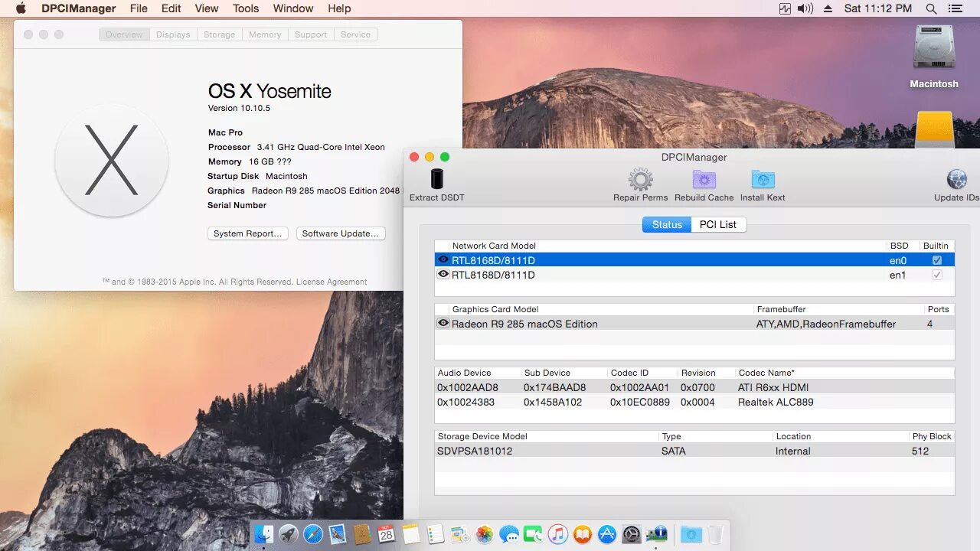Open Notification Center menu bar icon
The height and width of the screenshot is (551, 980).
(x=955, y=8)
